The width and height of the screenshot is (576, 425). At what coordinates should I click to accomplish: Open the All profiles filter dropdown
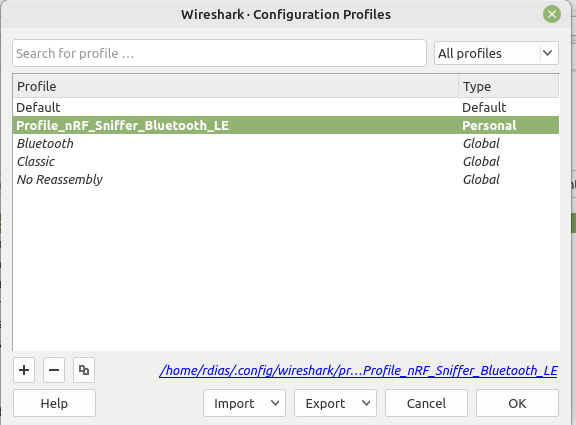496,53
